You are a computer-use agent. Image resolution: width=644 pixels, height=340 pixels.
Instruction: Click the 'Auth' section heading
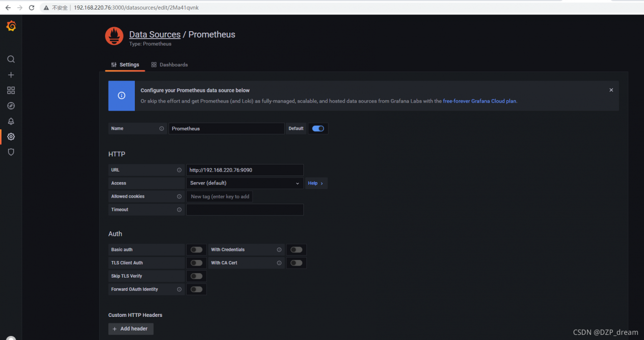(x=115, y=234)
